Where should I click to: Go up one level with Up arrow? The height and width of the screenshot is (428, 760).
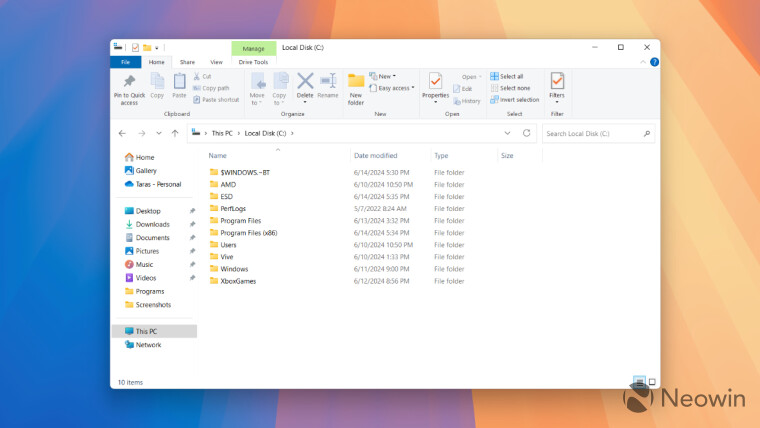pos(175,133)
